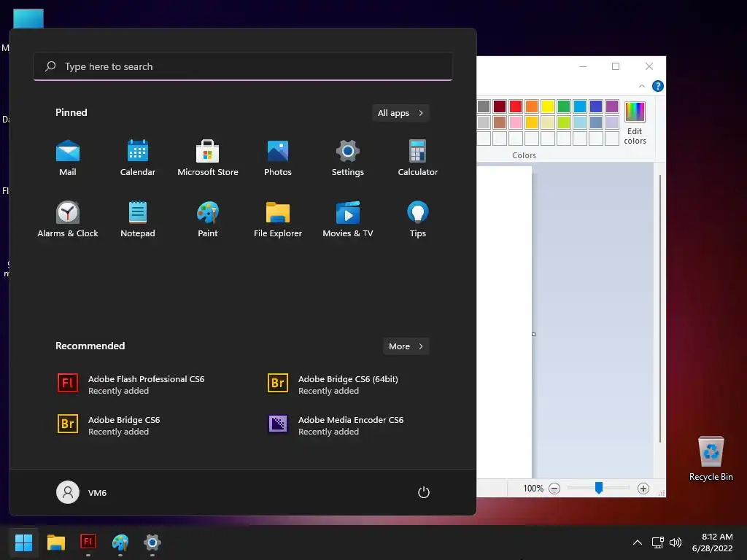Click the 100% zoom level text in Paint
The image size is (747, 560).
[533, 488]
